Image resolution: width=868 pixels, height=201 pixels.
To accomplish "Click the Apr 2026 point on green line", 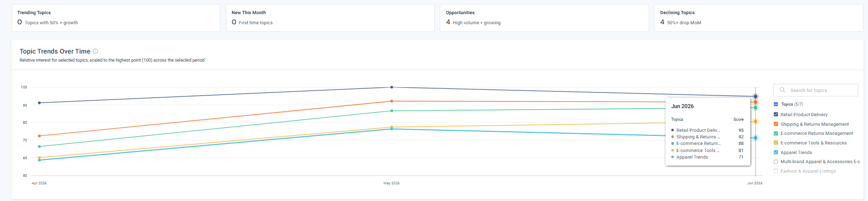I will click(x=39, y=146).
